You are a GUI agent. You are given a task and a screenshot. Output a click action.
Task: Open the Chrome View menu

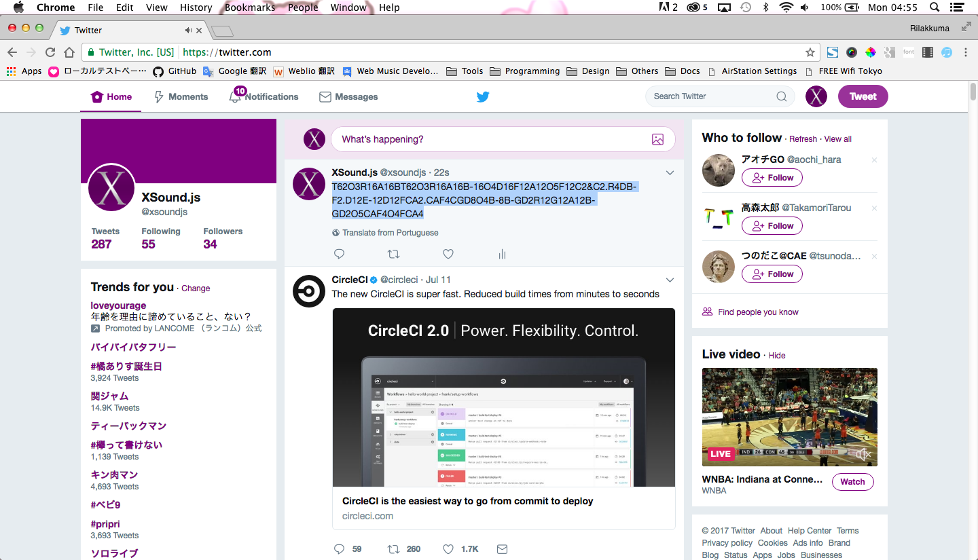click(157, 7)
